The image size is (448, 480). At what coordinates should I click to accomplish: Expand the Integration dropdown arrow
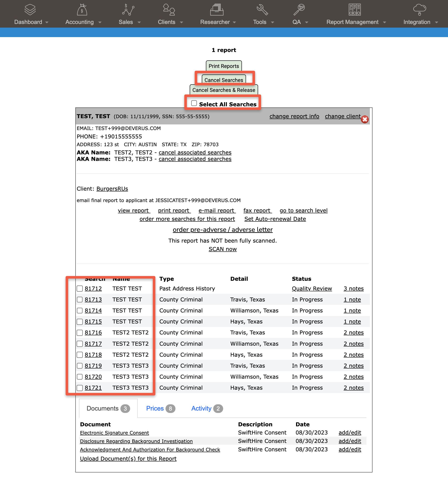(436, 22)
